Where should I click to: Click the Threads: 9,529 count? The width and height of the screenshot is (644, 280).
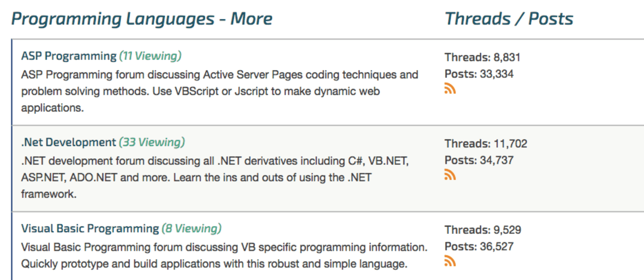483,230
